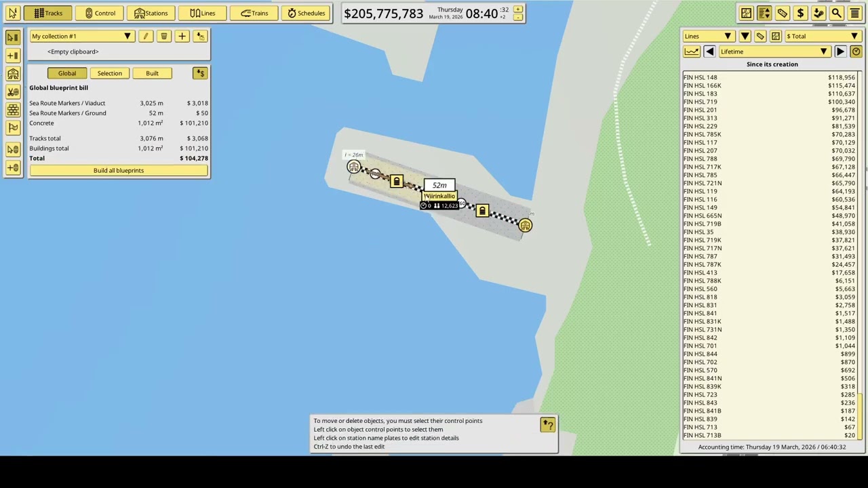The width and height of the screenshot is (868, 488).
Task: Select line FIN HSL 785K row
Action: [769, 134]
